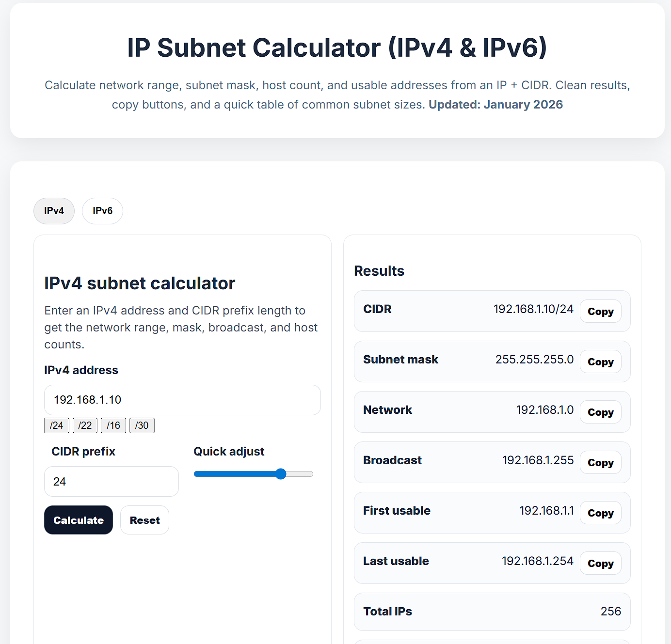The width and height of the screenshot is (671, 644).
Task: Copy the Subnet mask 255.255.255.0
Action: [x=600, y=361]
